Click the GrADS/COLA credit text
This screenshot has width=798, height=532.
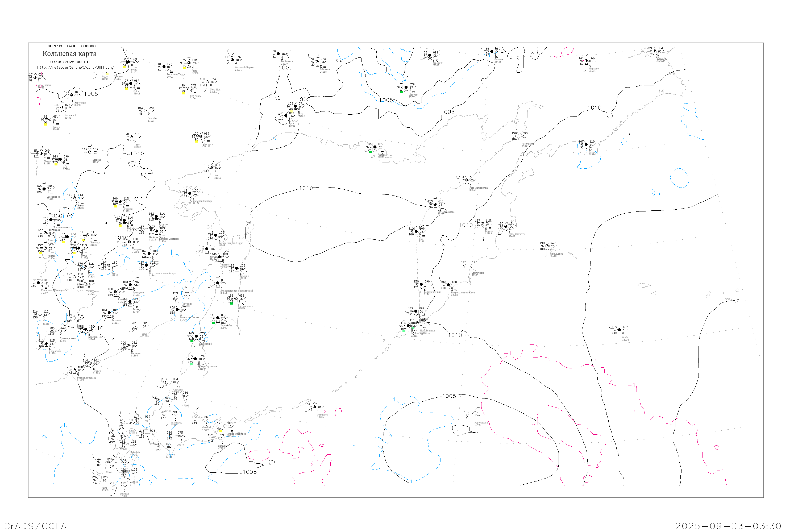(x=35, y=526)
